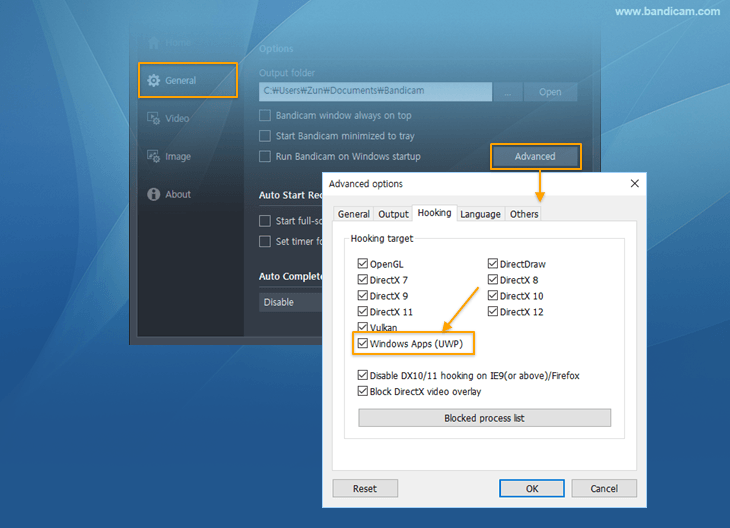Switch to the General tab in Advanced options
This screenshot has height=528, width=730.
tap(354, 214)
